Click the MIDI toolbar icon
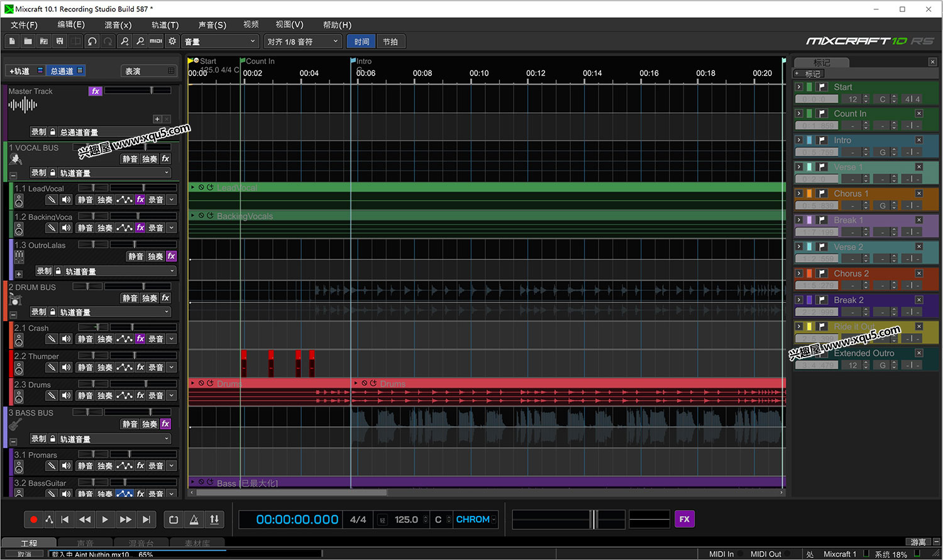The height and width of the screenshot is (560, 943). coord(156,41)
